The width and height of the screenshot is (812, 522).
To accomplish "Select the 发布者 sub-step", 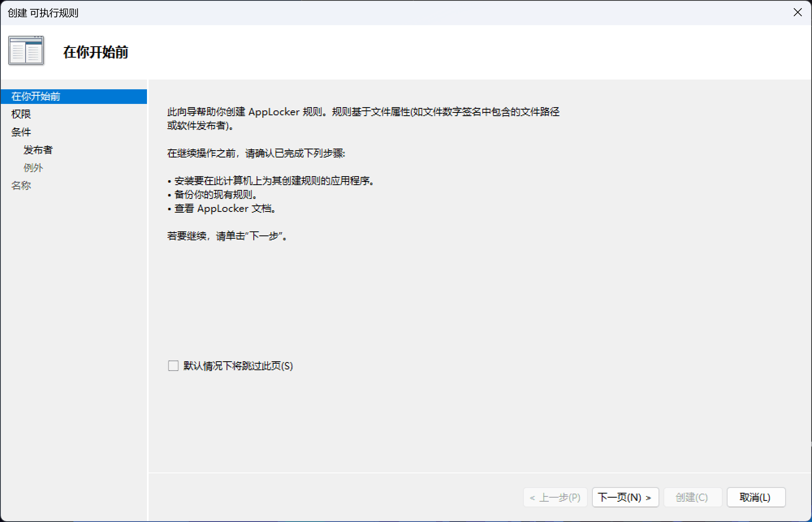I will pos(38,150).
